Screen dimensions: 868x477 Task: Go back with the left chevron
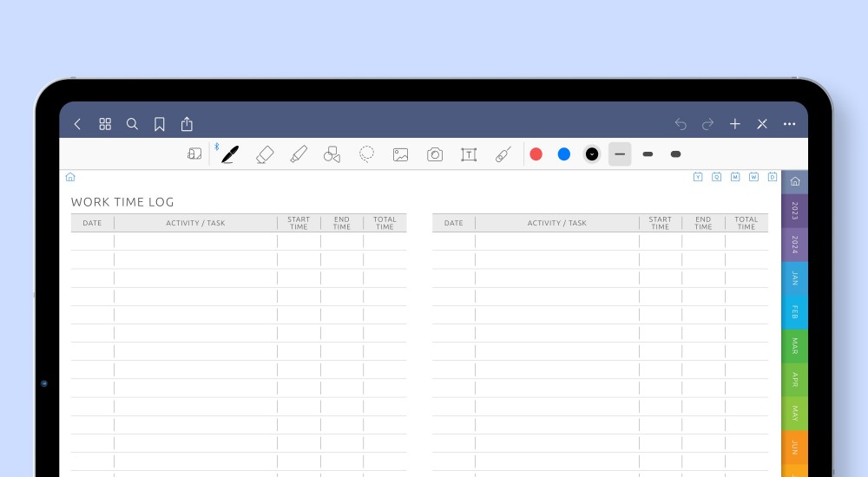77,124
